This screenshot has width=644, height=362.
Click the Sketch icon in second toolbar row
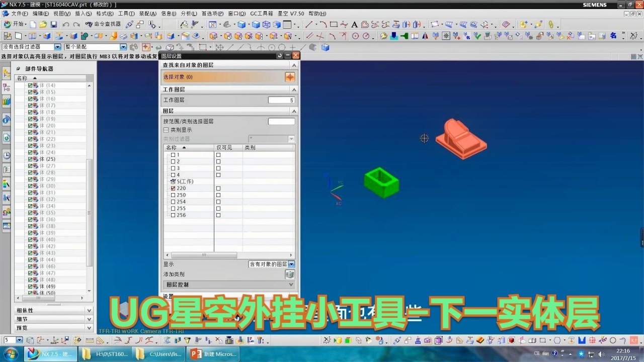pos(8,36)
